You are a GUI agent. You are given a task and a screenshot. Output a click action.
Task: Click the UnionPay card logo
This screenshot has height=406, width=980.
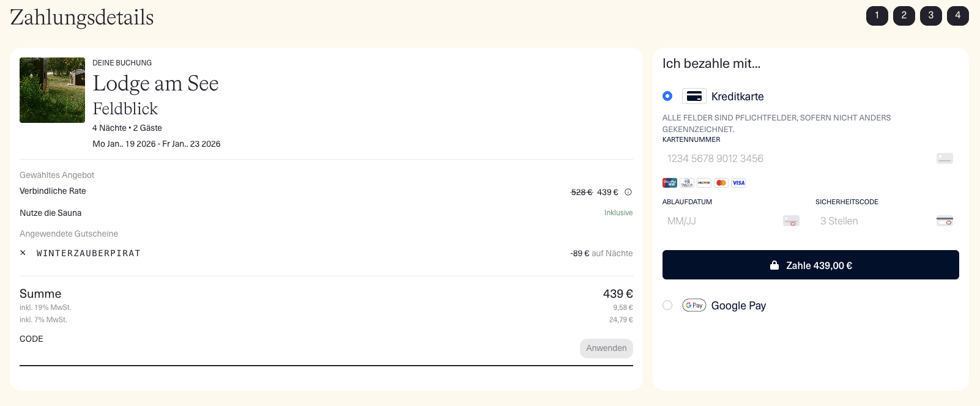(670, 183)
